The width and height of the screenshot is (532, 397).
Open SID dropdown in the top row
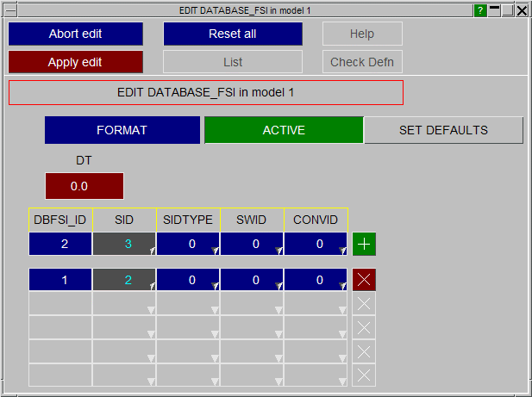tap(151, 250)
